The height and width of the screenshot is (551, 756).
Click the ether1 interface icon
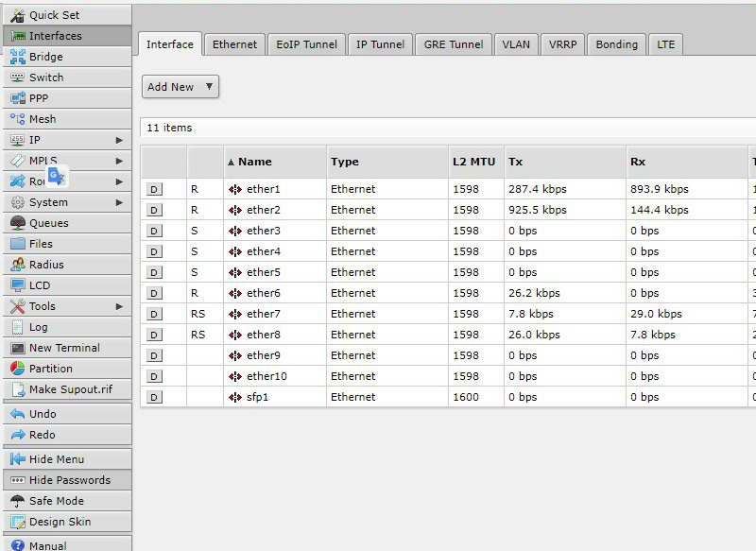(x=235, y=189)
